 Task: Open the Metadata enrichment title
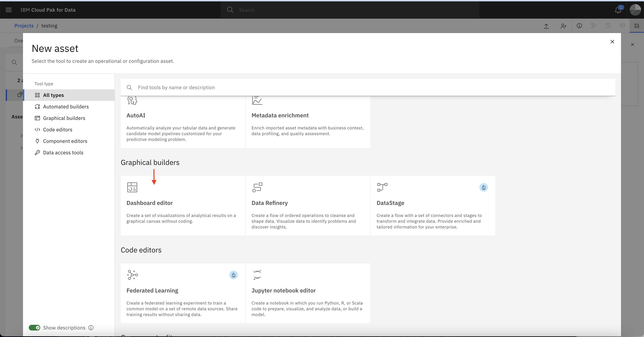tap(280, 115)
